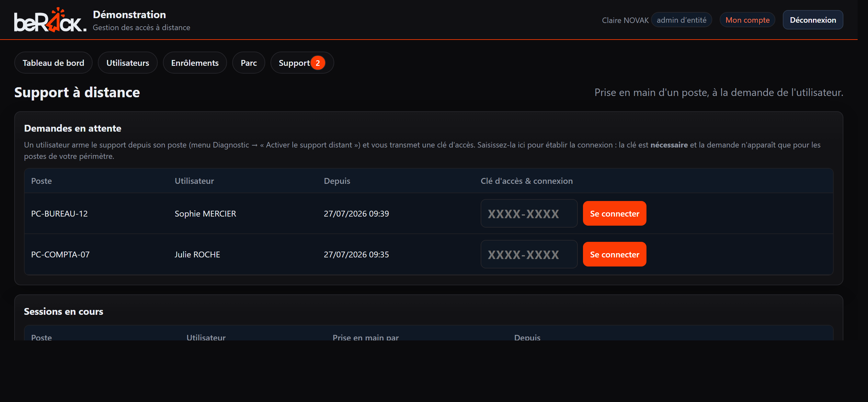
Task: Click the Support à distance page title
Action: (77, 92)
